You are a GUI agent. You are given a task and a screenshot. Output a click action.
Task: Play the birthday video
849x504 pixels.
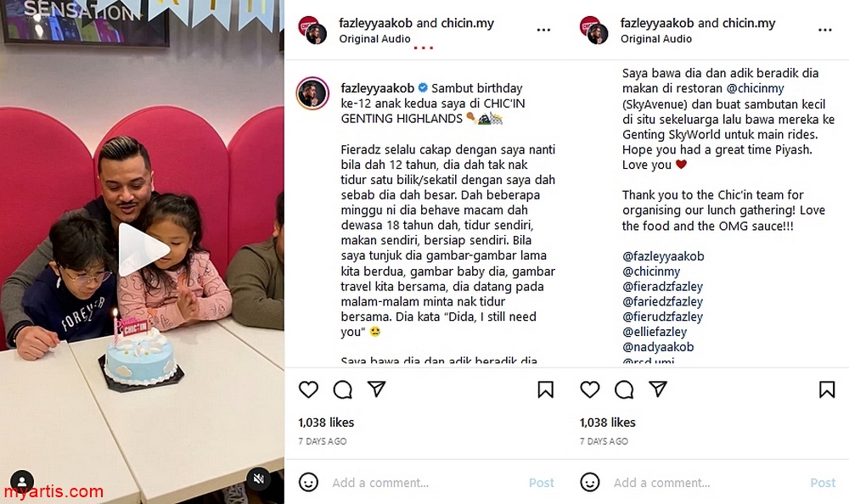(x=143, y=250)
